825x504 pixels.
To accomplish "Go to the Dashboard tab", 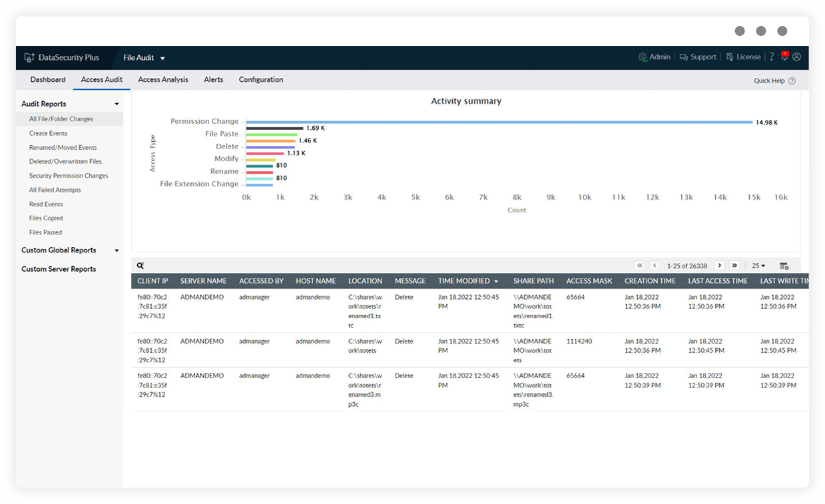I will click(47, 79).
